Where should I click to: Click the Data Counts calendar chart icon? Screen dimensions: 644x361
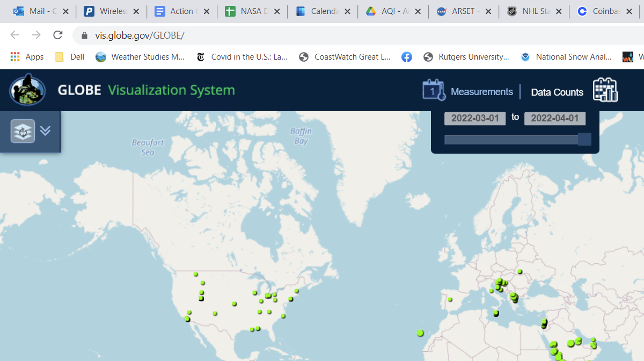605,90
